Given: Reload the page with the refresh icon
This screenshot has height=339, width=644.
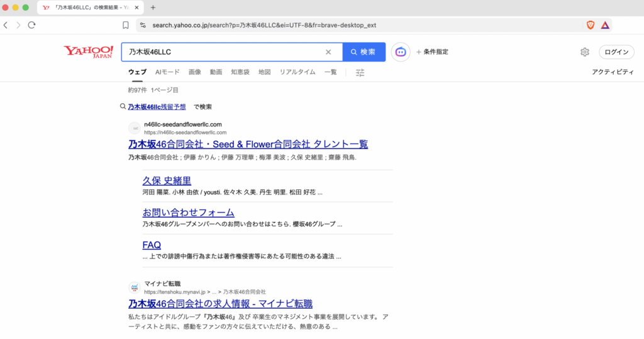Looking at the screenshot, I should coord(31,25).
